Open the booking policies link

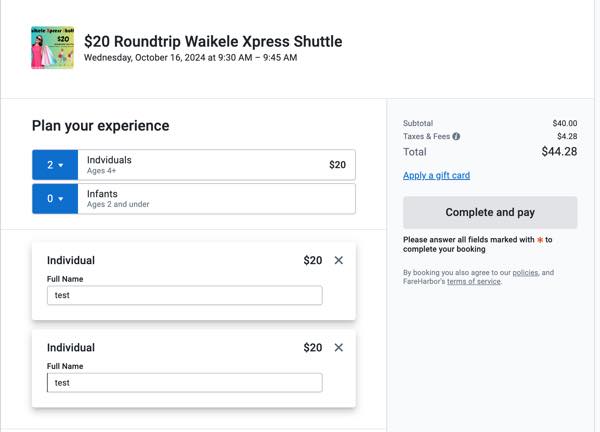coord(525,272)
